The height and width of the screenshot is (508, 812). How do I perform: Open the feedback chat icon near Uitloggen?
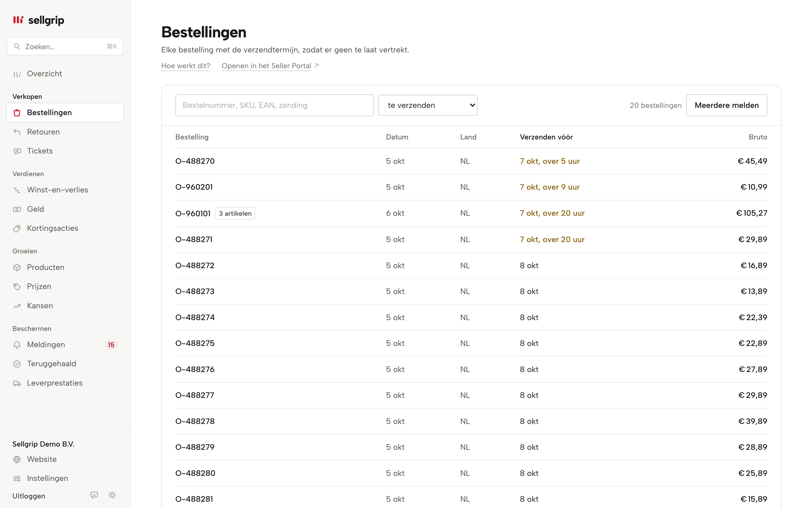pos(94,495)
